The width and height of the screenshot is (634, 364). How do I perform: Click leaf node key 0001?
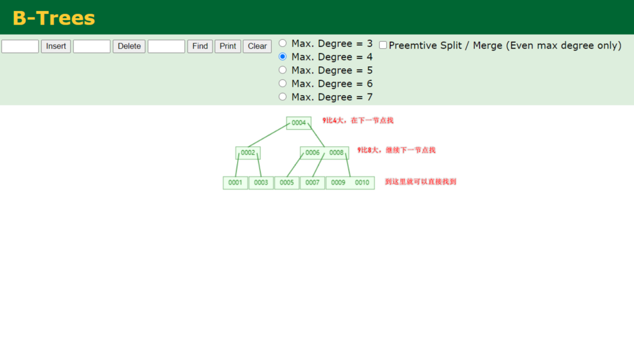tap(235, 183)
